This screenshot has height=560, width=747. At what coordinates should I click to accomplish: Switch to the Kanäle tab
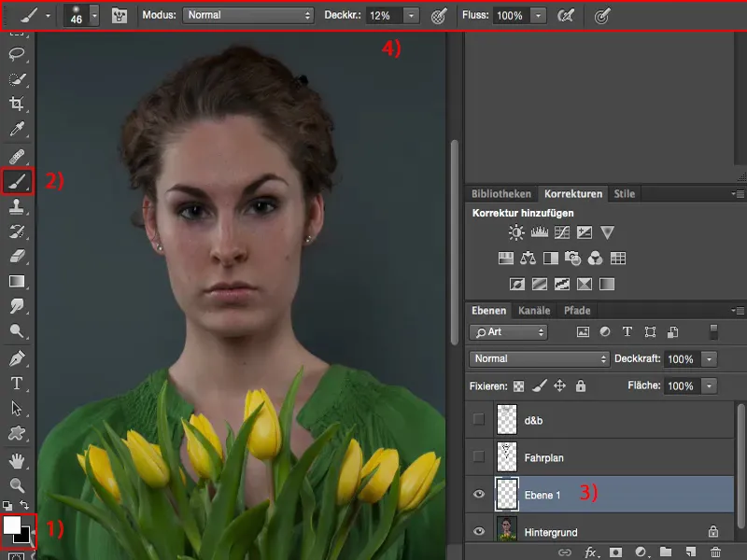(534, 311)
